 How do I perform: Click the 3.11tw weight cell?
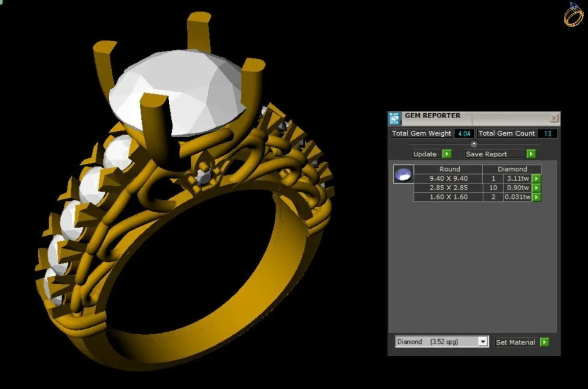[518, 178]
